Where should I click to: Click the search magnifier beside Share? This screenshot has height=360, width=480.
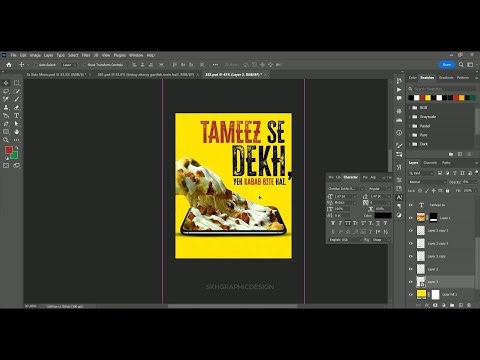[x=461, y=65]
